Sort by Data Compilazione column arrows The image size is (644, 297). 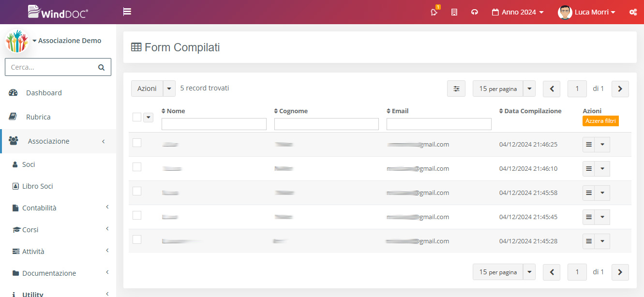[x=501, y=111]
